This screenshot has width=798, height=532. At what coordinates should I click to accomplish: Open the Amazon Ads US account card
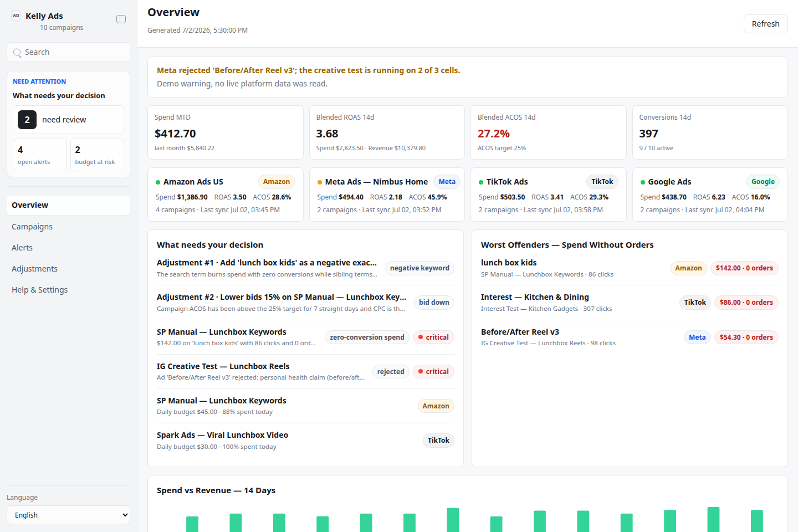(x=226, y=195)
